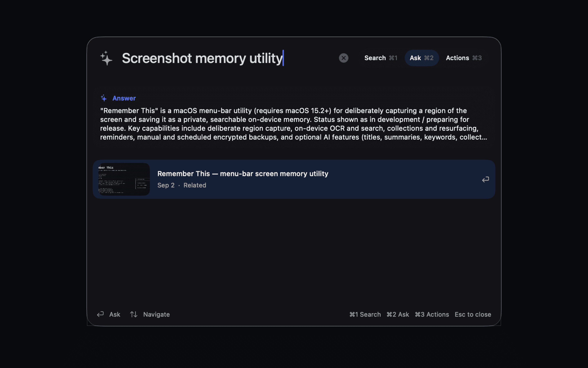Open the Remember This menu-bar screen memory result
This screenshot has height=368, width=588.
pos(294,179)
